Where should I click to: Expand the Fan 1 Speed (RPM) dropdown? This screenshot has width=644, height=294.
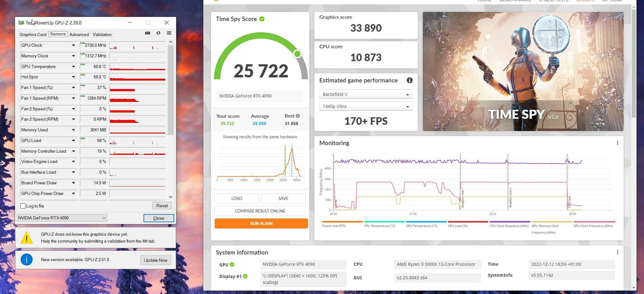point(73,98)
